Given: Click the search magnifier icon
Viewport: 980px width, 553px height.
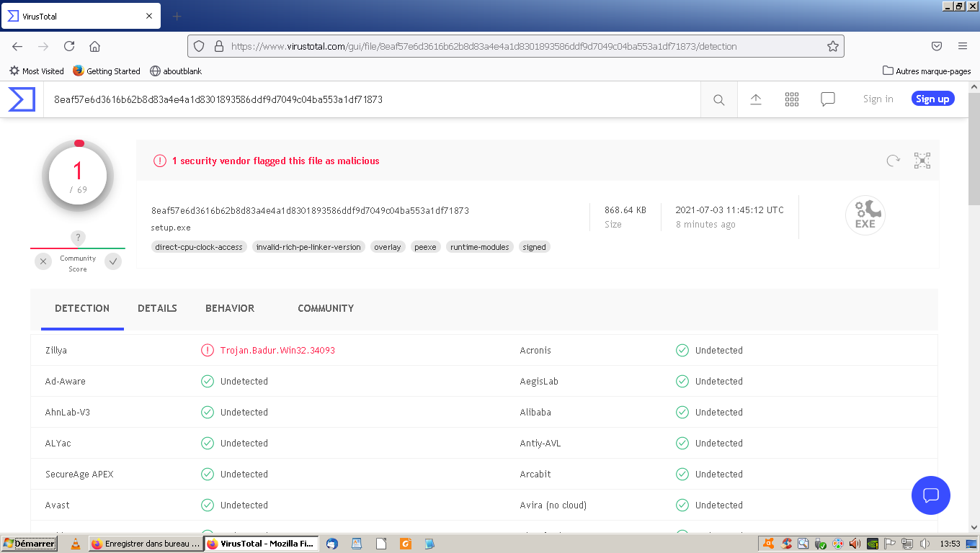Looking at the screenshot, I should (x=719, y=100).
